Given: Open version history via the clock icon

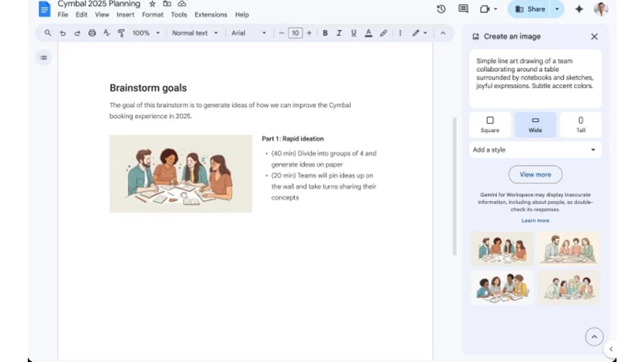Looking at the screenshot, I should point(441,9).
